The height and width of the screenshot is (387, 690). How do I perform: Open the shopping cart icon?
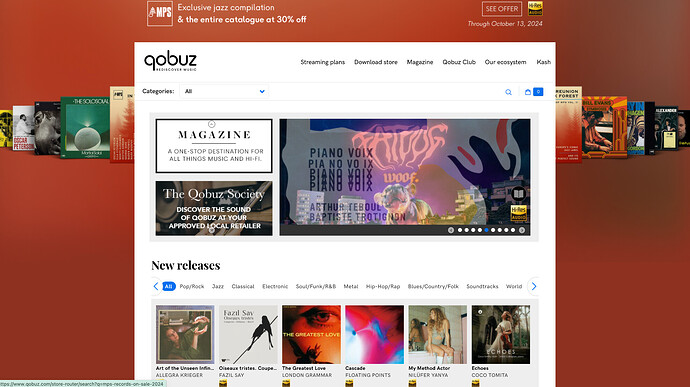(528, 92)
